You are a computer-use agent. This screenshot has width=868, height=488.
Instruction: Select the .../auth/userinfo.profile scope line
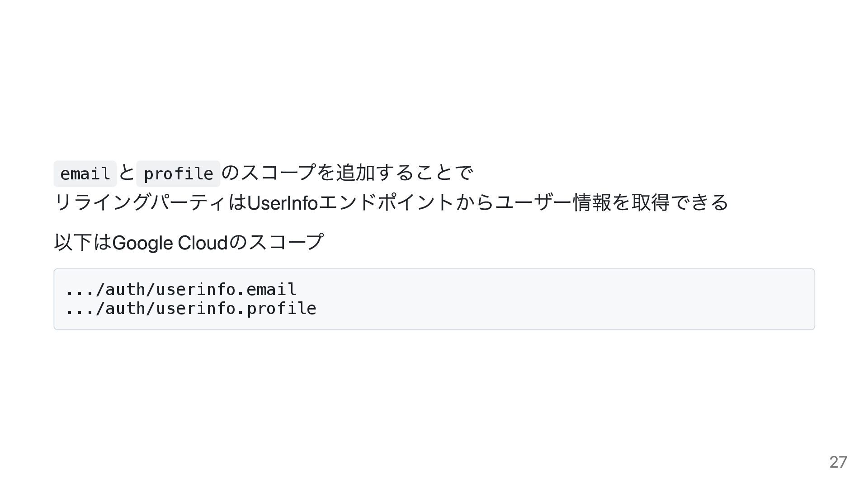coord(191,309)
